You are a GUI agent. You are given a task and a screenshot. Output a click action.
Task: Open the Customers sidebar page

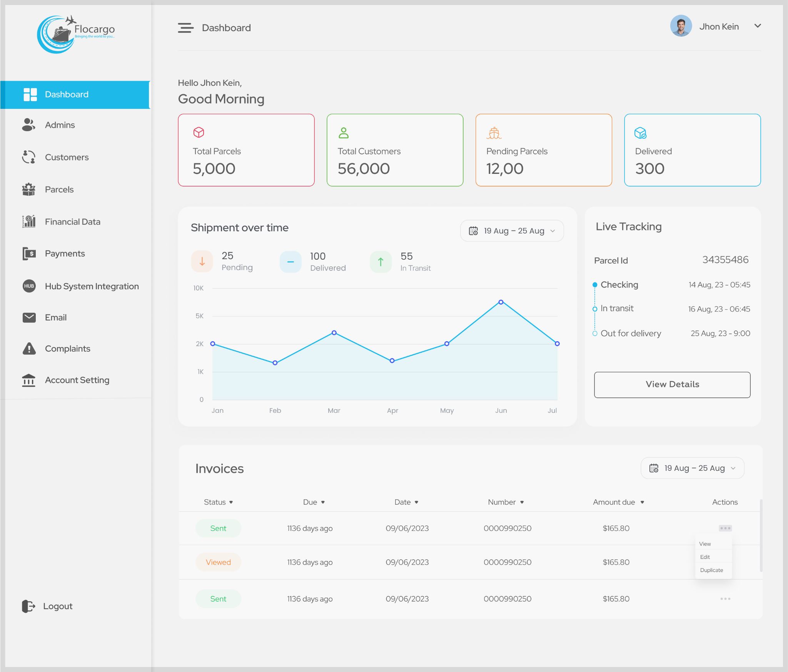point(67,157)
